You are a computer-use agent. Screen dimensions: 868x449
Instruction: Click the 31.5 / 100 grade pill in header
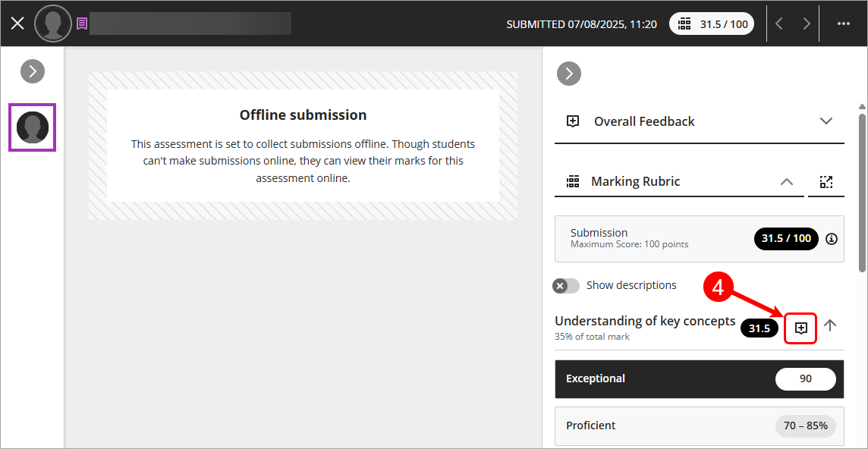pos(712,24)
